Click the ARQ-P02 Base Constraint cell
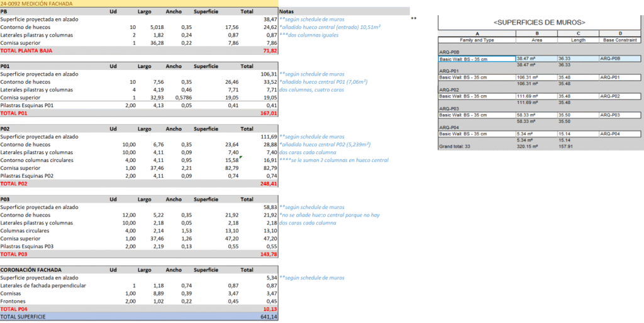 click(619, 96)
